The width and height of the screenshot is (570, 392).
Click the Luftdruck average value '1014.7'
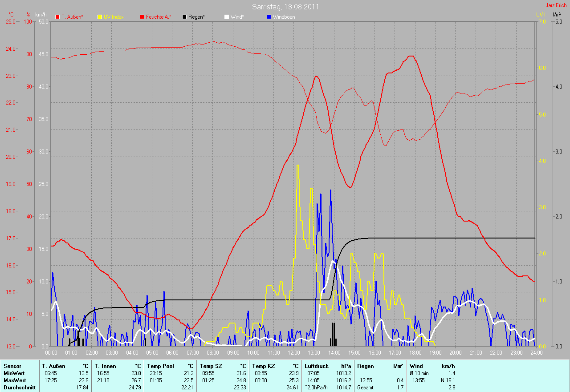click(x=344, y=388)
